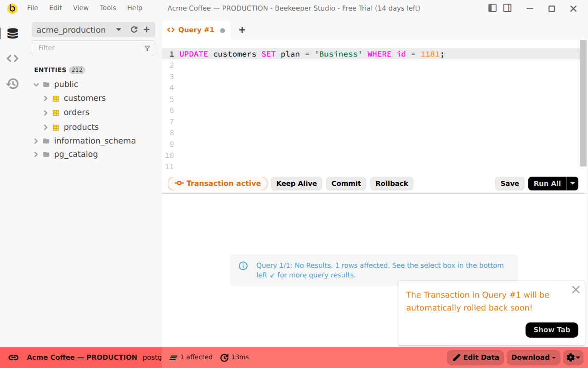Open the settings gear menu in status bar

(x=573, y=357)
